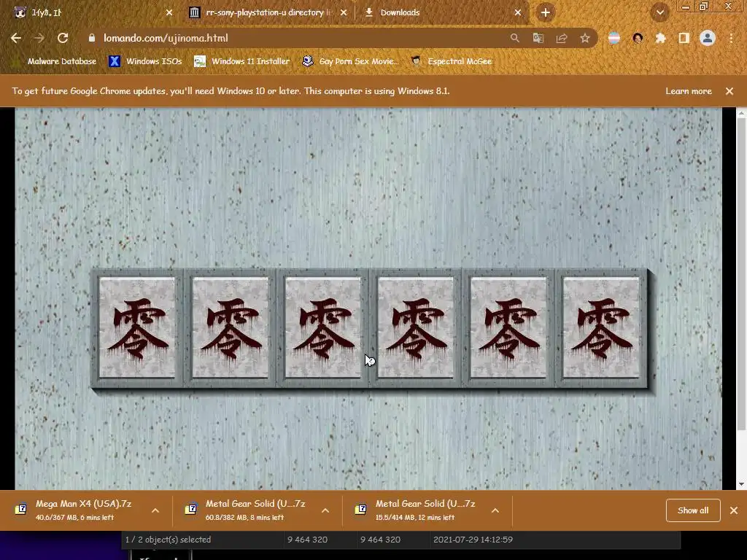Click the fifth kanji tile
Viewport: 747px width, 560px height.
(508, 328)
